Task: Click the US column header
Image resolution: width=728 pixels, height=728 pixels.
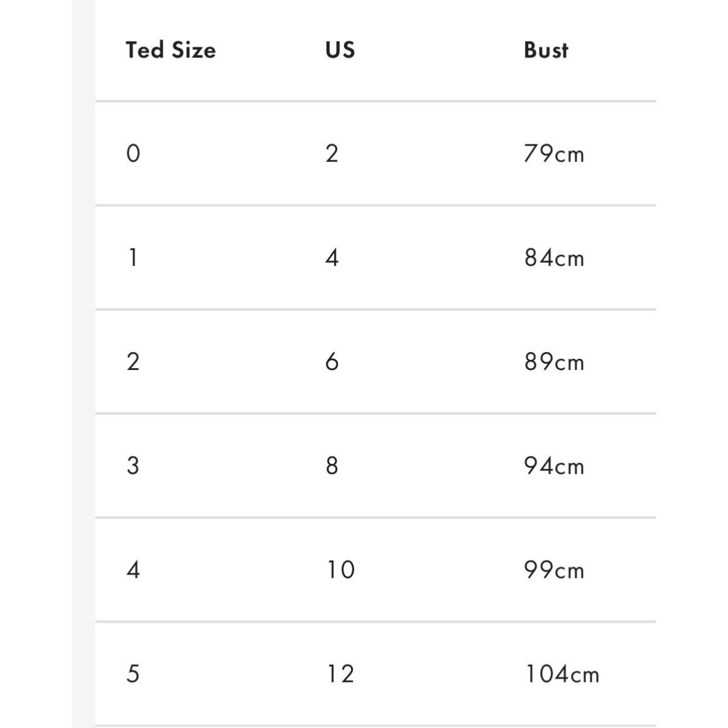Action: tap(340, 50)
